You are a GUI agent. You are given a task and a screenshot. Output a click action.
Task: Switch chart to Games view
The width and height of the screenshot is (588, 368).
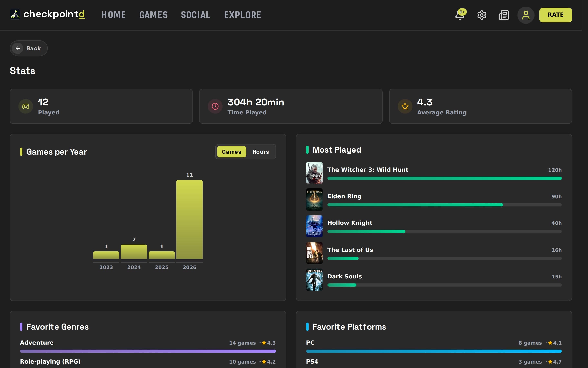231,152
